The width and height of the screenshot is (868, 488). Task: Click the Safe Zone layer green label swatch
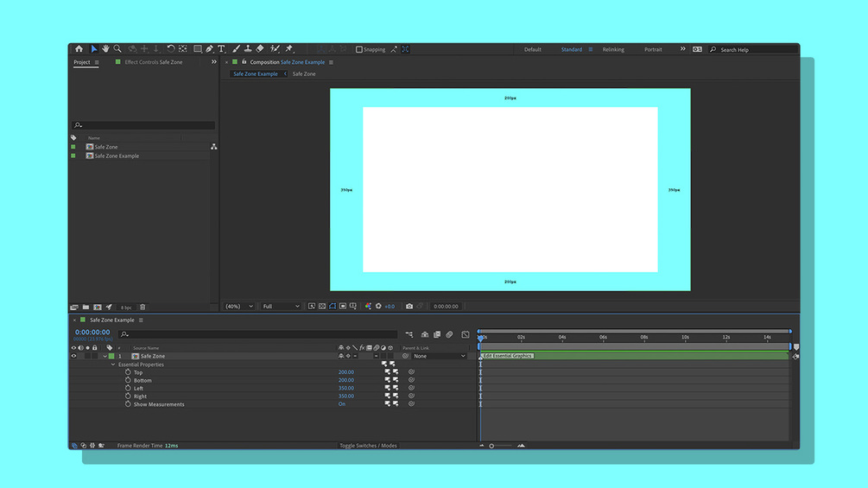click(x=111, y=357)
